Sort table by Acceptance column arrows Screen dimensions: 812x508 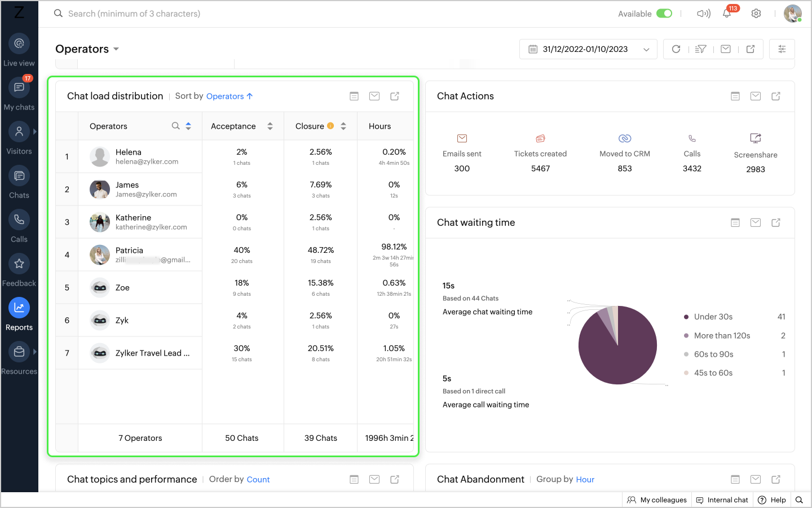[x=270, y=126]
